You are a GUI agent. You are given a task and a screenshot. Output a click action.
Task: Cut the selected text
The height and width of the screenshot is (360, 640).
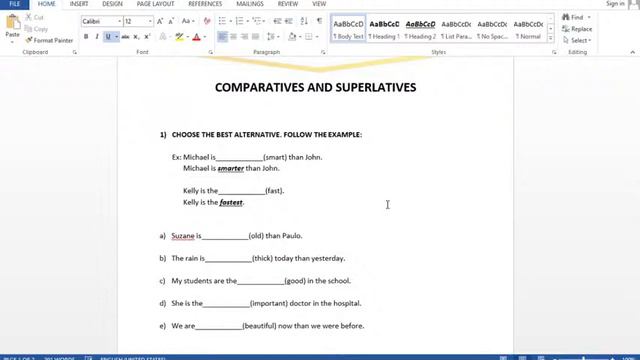pyautogui.click(x=34, y=17)
